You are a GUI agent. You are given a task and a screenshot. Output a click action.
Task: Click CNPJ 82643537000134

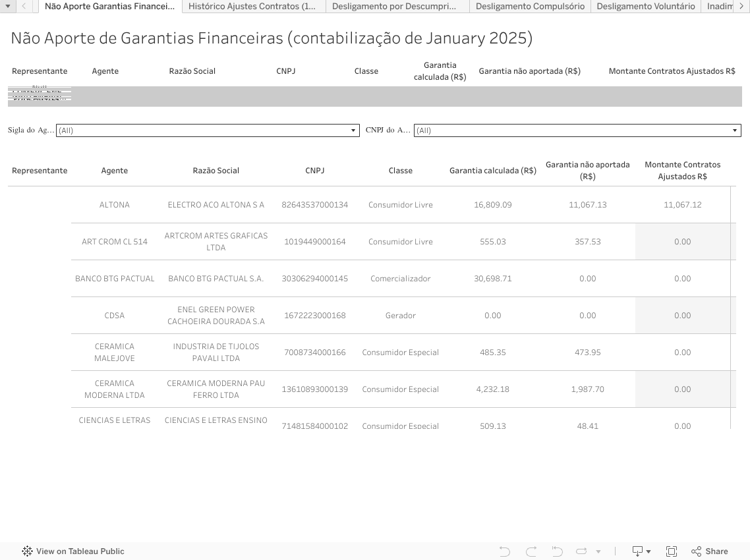pyautogui.click(x=315, y=205)
